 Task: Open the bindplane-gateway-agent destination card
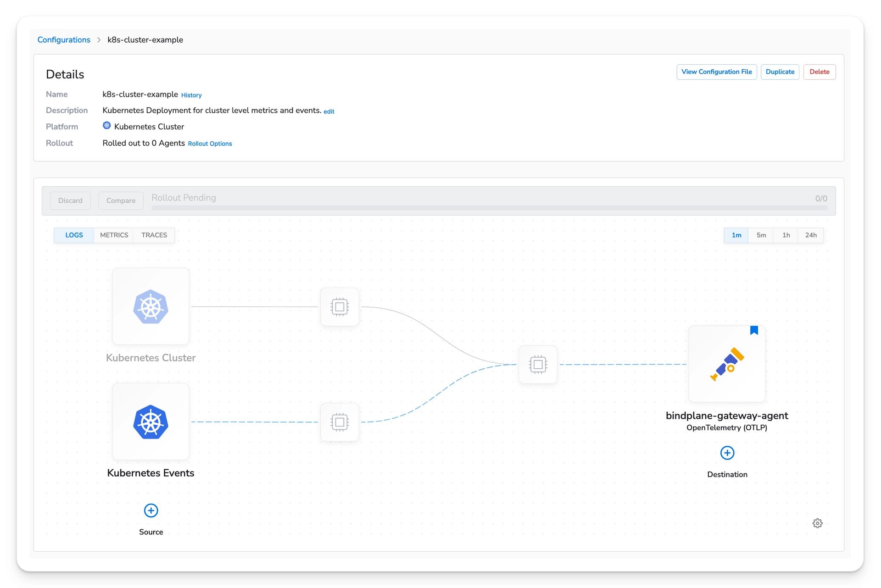pyautogui.click(x=726, y=364)
